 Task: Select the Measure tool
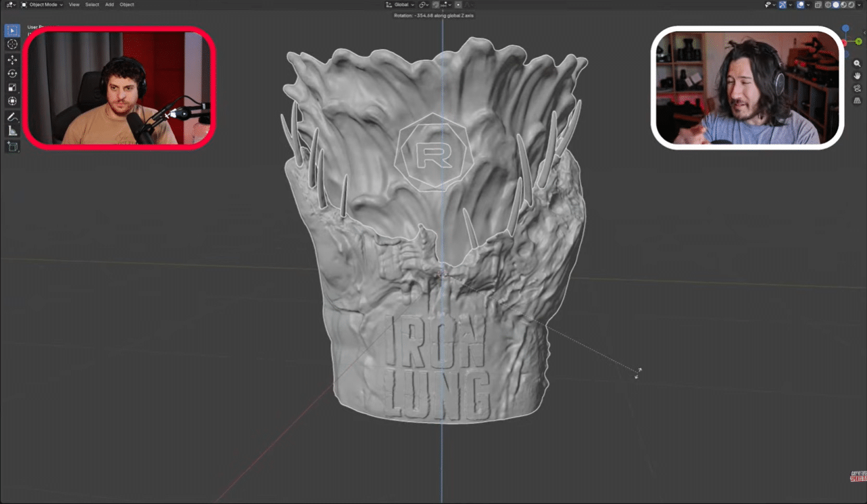(12, 131)
